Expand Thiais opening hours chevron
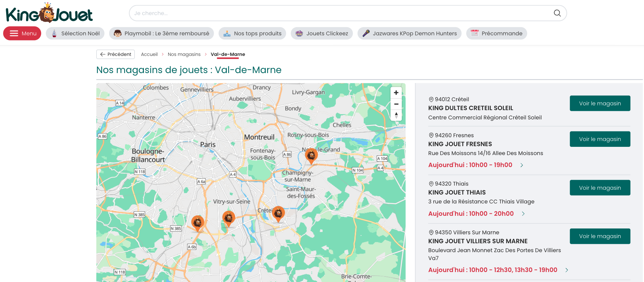Screen dimensions: 644x282 point(523,214)
